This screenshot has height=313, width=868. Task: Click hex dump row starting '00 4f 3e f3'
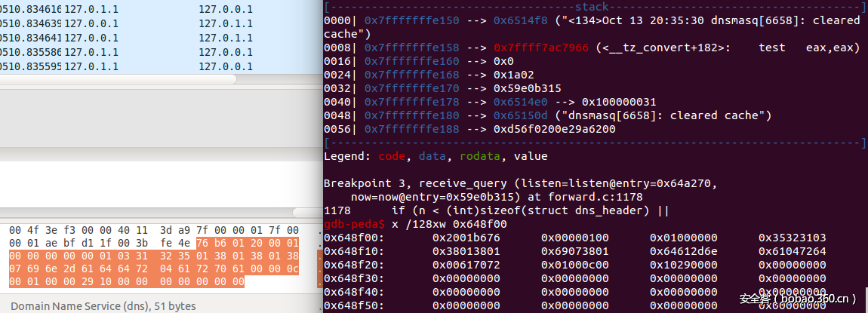point(155,230)
